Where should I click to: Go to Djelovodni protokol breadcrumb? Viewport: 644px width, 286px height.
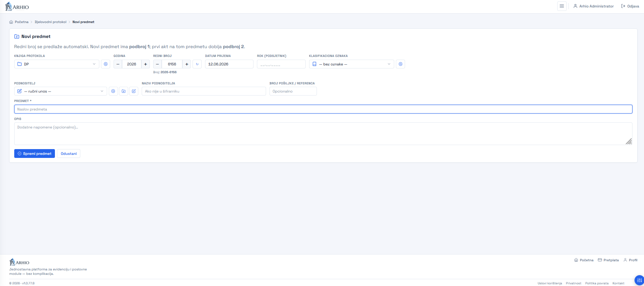click(x=51, y=22)
